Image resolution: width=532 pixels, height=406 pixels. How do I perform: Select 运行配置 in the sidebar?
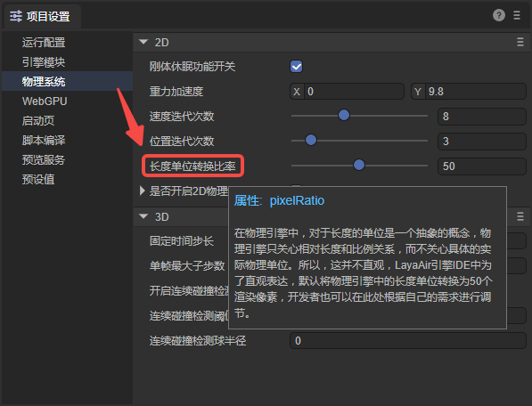tap(44, 43)
